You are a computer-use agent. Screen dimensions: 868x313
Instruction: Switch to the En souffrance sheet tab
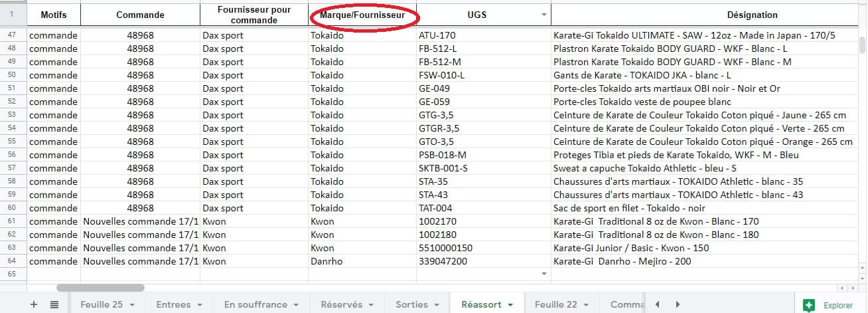click(255, 304)
